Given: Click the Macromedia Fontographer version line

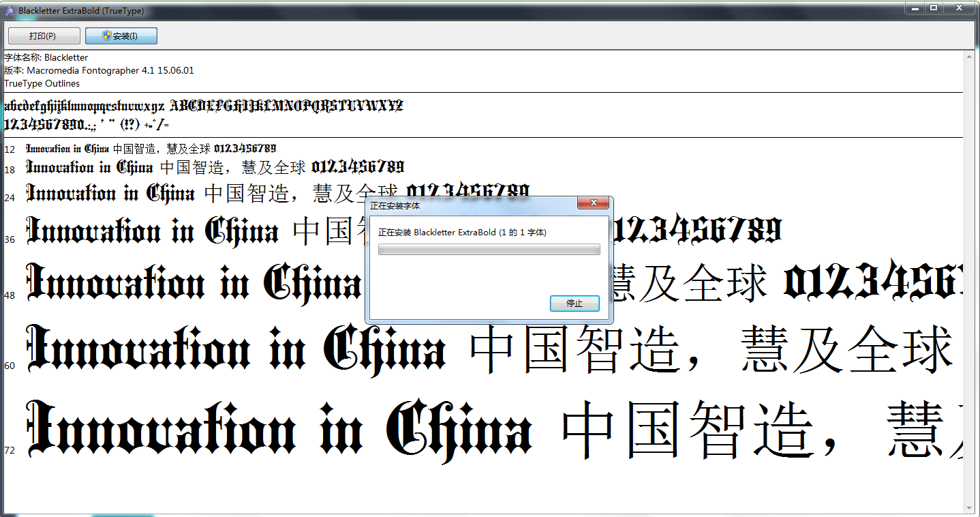Looking at the screenshot, I should [99, 70].
